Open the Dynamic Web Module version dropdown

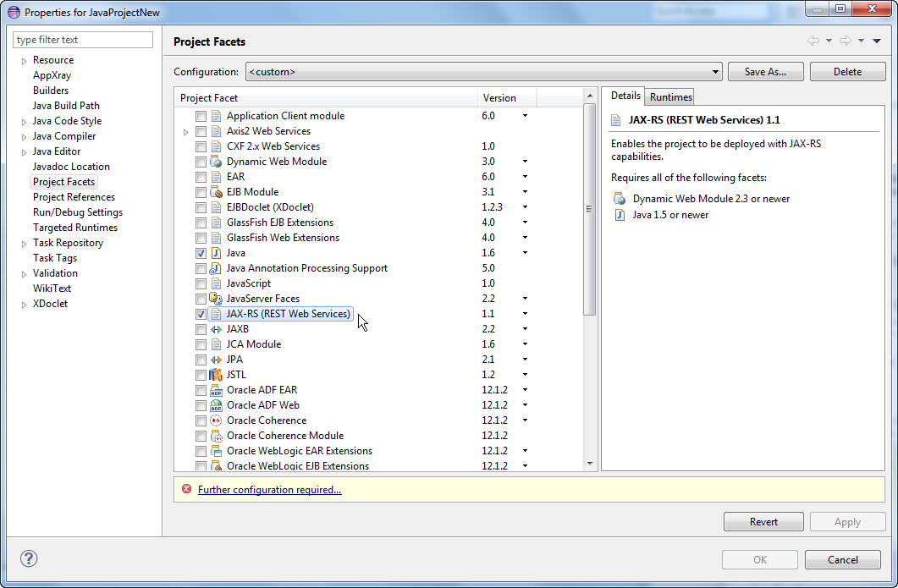coord(526,161)
